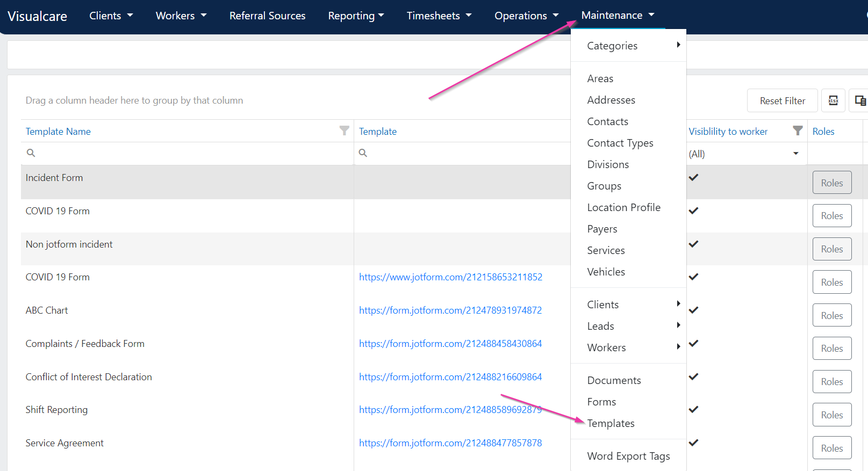Select the Conflict of Interest Declaration row
868x471 pixels.
(296, 381)
